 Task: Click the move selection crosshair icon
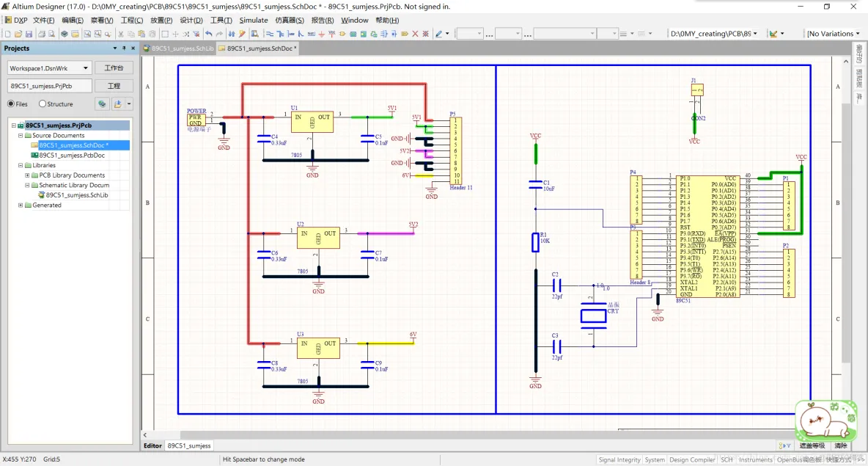click(175, 34)
